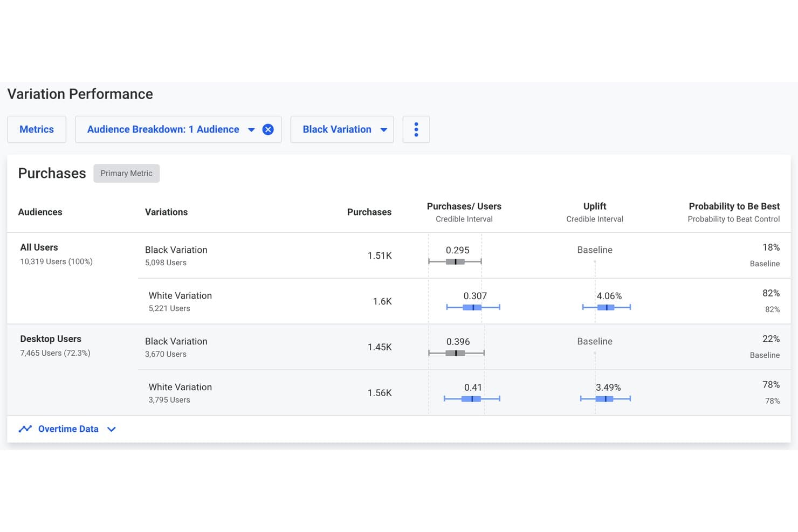Click the 1.6K purchases value

(382, 301)
